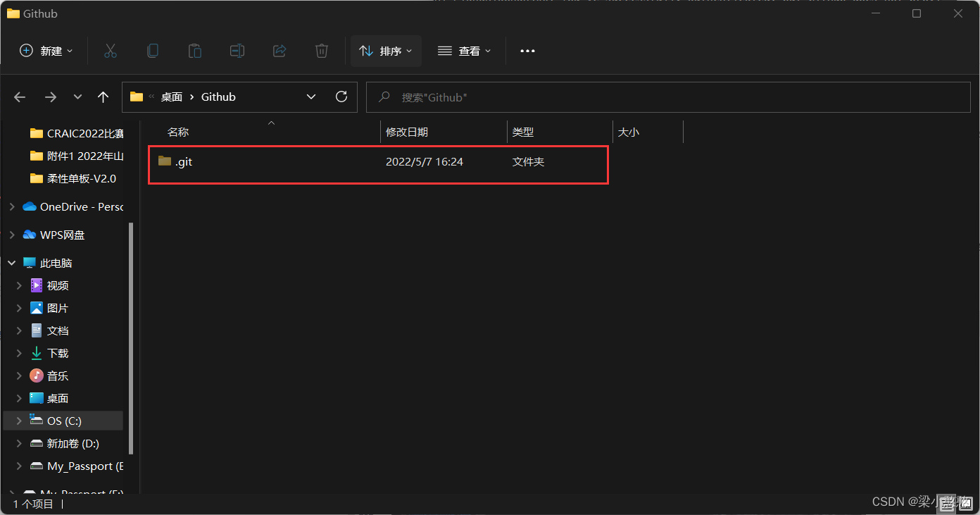The width and height of the screenshot is (980, 515).
Task: Open 柔性单板-V2.0 folder in sidebar
Action: [x=73, y=178]
